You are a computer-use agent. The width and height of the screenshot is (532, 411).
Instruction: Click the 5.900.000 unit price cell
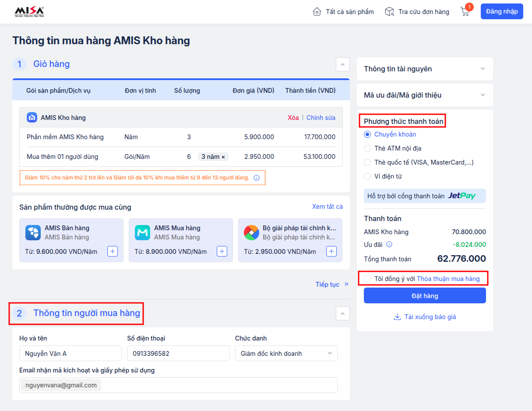coord(259,137)
